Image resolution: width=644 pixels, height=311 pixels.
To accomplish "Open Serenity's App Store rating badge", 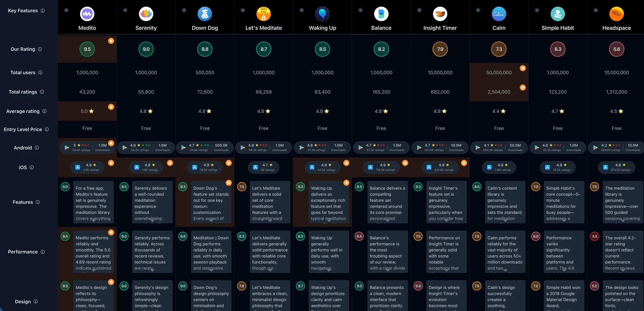I will (x=146, y=167).
